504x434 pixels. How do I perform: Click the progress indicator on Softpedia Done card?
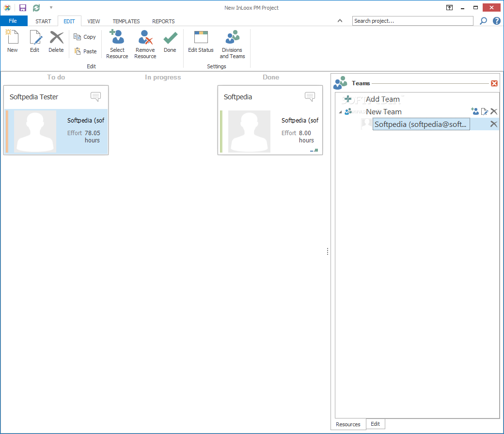pos(314,150)
